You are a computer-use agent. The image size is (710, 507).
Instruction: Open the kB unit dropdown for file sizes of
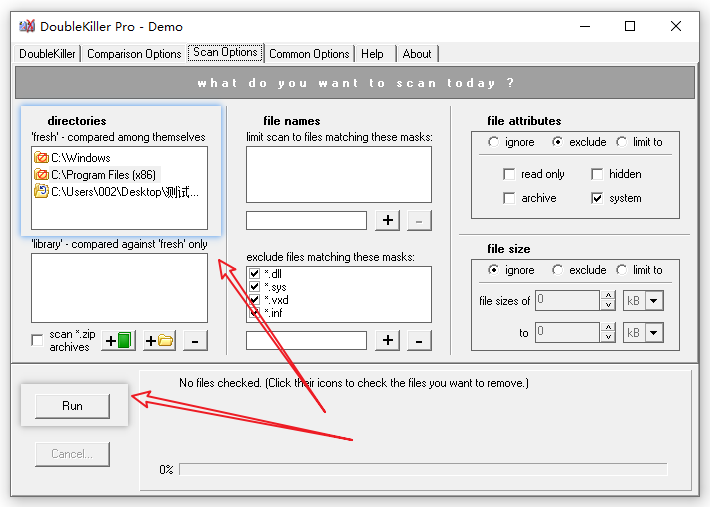[653, 301]
